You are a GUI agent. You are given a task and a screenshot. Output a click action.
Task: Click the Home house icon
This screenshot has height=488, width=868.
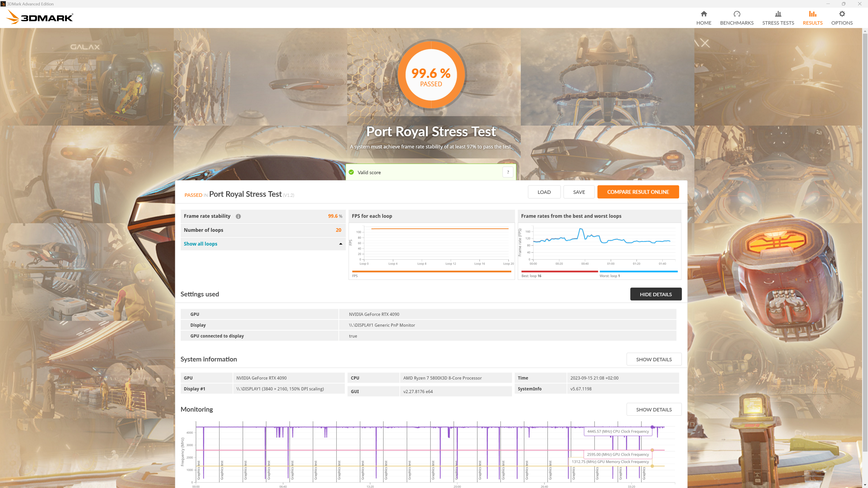pos(704,14)
